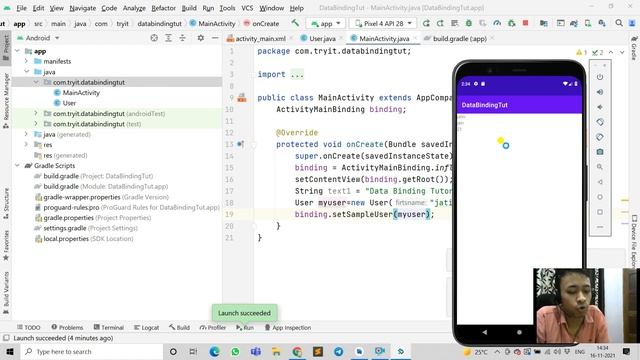640x360 pixels.
Task: Open the Refactor menu
Action: tap(163, 8)
